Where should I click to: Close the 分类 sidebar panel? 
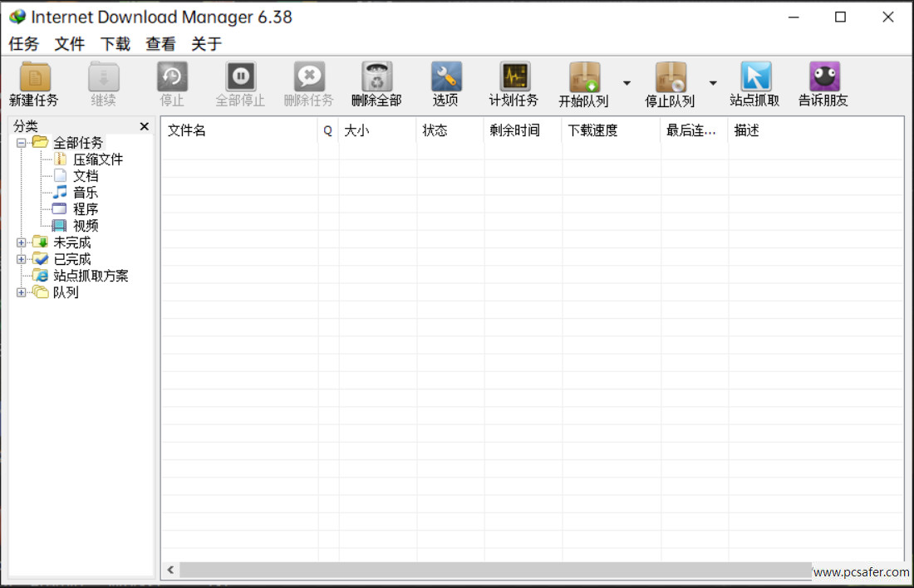click(145, 126)
